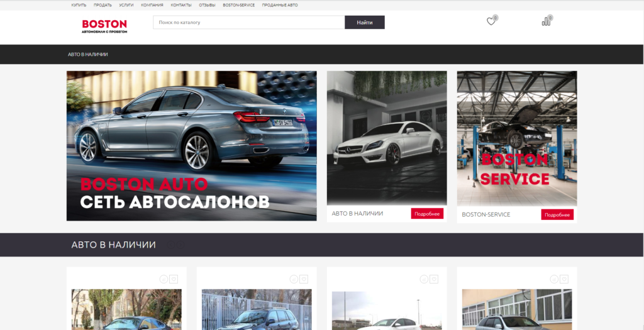Go to the КОНТАКТЫ page
Screen dimensions: 644x330
click(181, 5)
